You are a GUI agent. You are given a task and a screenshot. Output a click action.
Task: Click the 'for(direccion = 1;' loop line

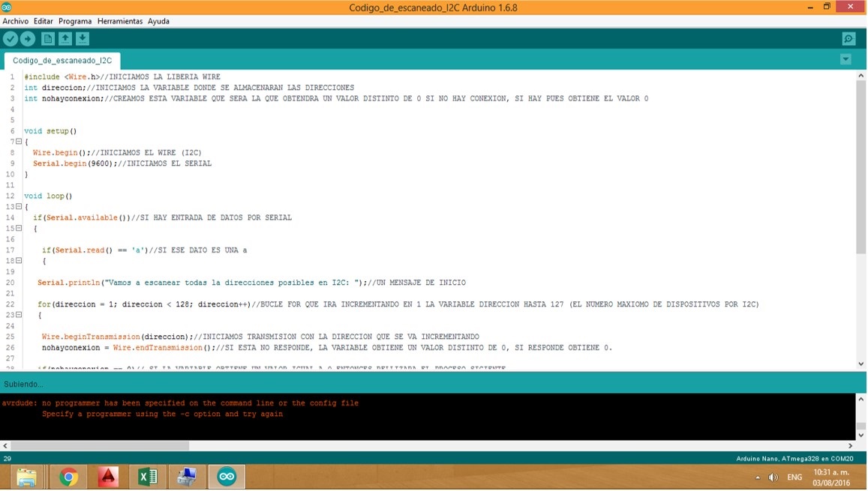[398, 304]
